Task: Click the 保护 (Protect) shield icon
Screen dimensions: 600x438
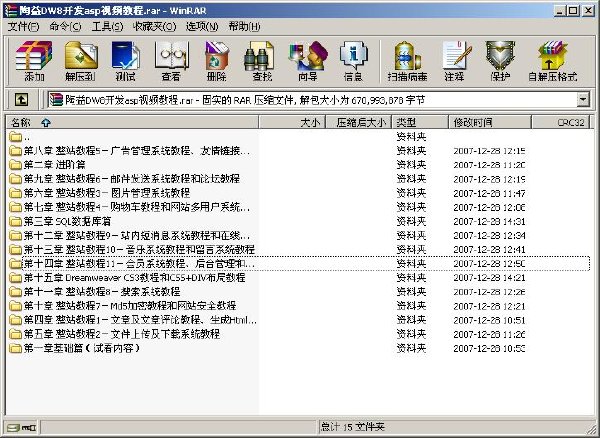Action: [500, 61]
